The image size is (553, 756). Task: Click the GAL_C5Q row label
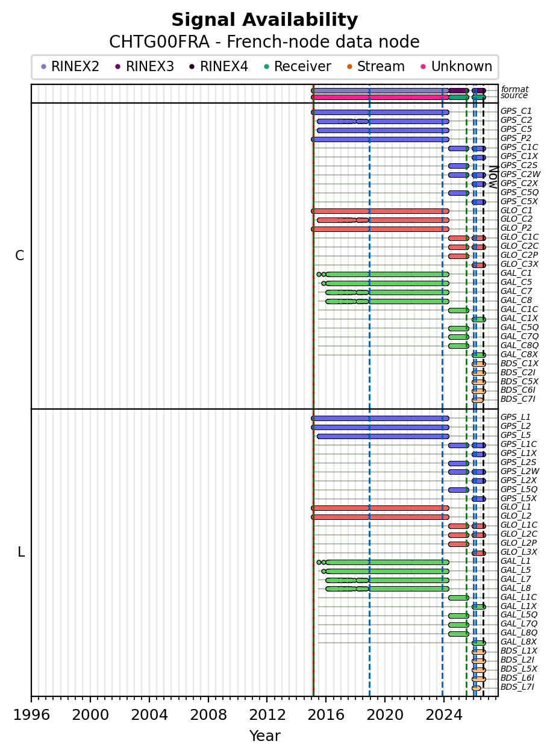520,328
